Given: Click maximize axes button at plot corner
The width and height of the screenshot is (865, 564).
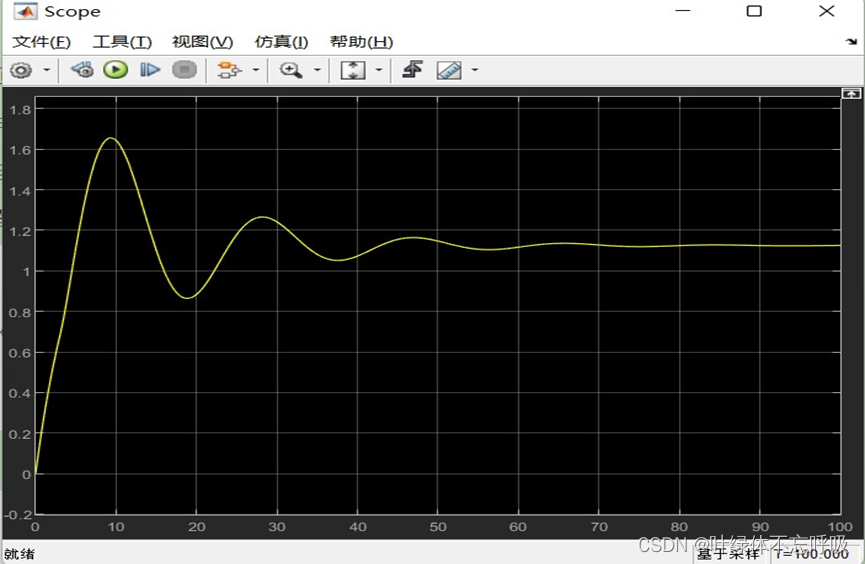Looking at the screenshot, I should (851, 94).
